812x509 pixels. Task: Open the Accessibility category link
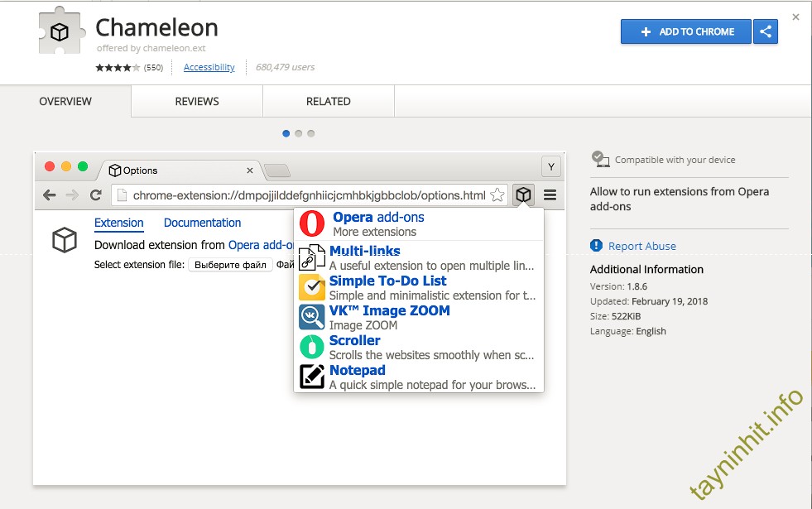pyautogui.click(x=209, y=67)
